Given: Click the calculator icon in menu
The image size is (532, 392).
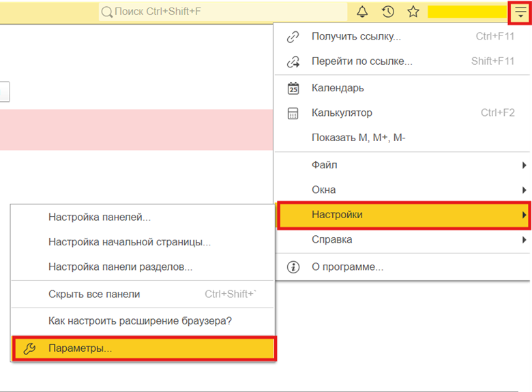Looking at the screenshot, I should point(293,113).
